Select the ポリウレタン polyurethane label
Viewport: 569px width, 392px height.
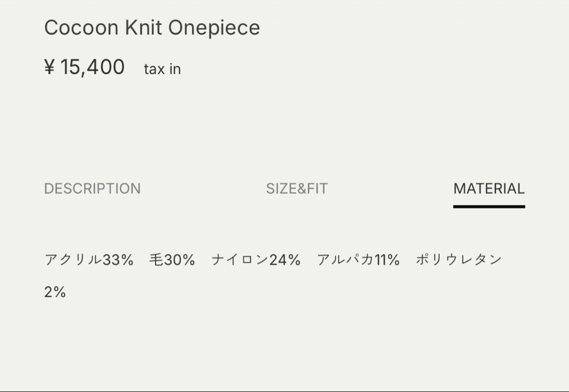click(x=459, y=259)
